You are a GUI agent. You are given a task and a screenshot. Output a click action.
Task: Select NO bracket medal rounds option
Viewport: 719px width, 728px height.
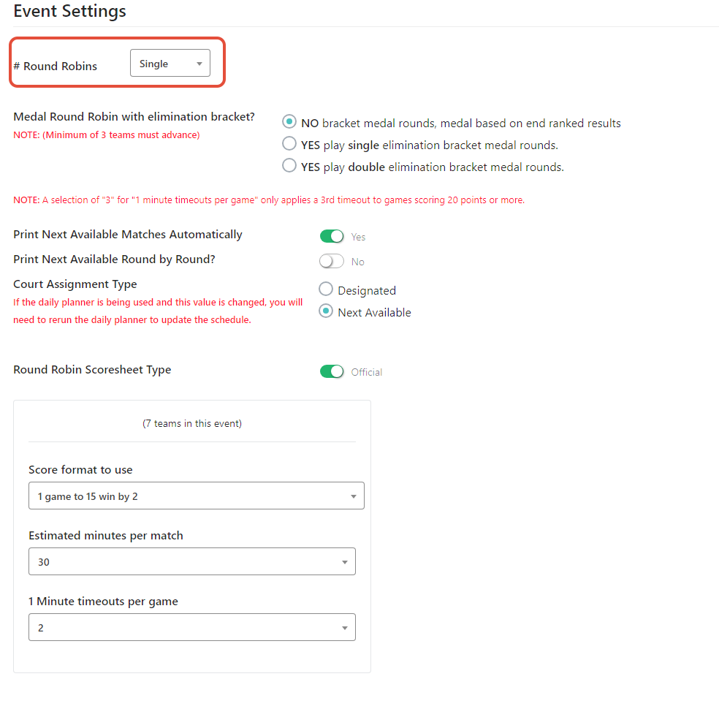coord(289,123)
